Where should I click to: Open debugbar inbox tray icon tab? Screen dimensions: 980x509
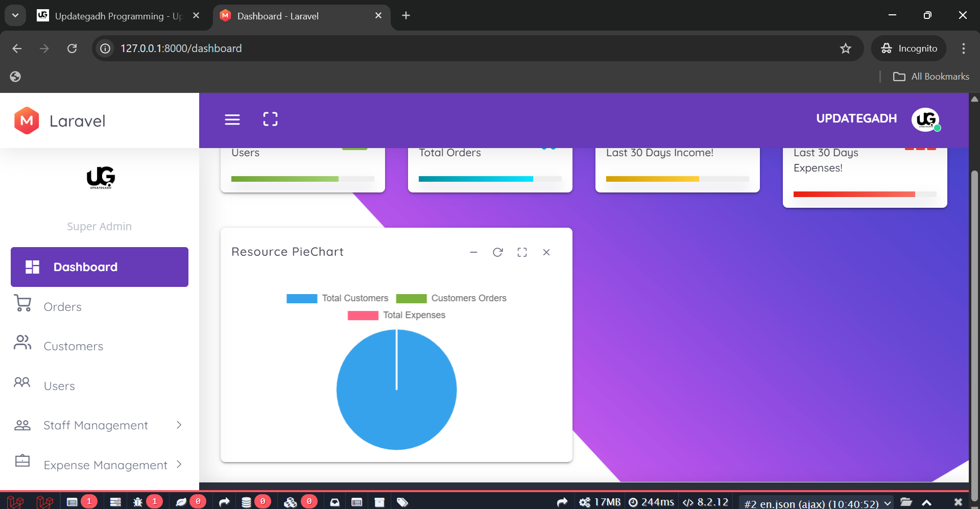click(335, 502)
